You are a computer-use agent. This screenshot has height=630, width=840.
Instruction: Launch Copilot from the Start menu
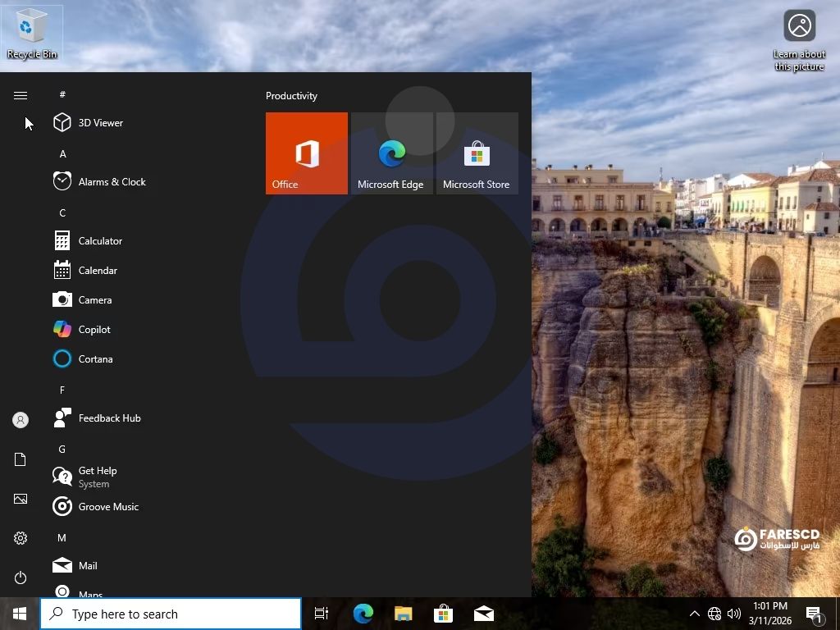point(94,330)
